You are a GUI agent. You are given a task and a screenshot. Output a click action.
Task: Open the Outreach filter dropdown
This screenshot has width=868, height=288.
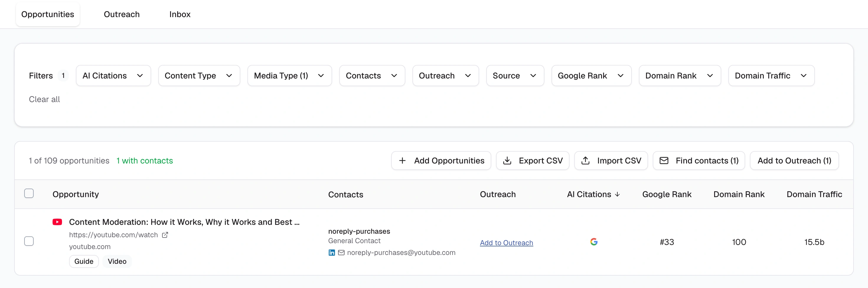(446, 76)
